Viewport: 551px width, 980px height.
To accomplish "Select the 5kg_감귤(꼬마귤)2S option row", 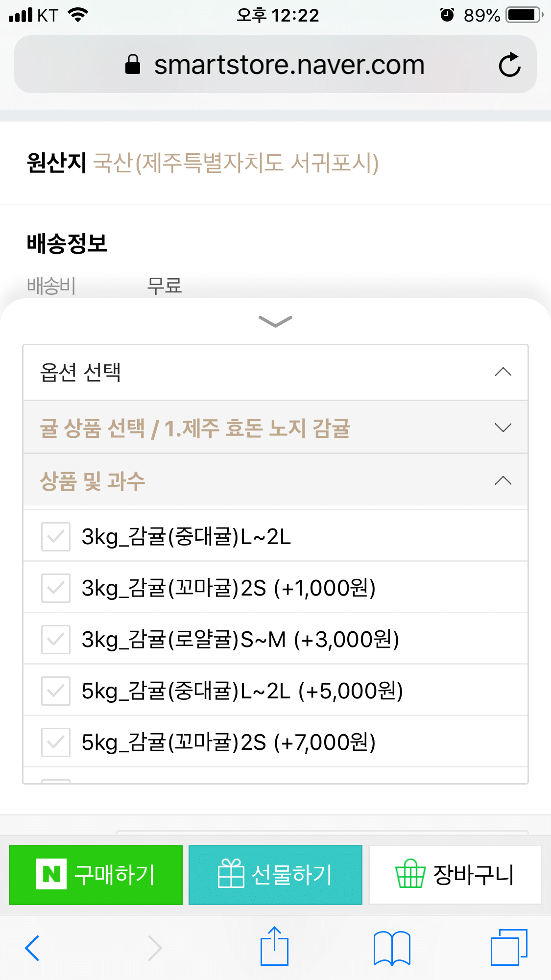I will [275, 741].
